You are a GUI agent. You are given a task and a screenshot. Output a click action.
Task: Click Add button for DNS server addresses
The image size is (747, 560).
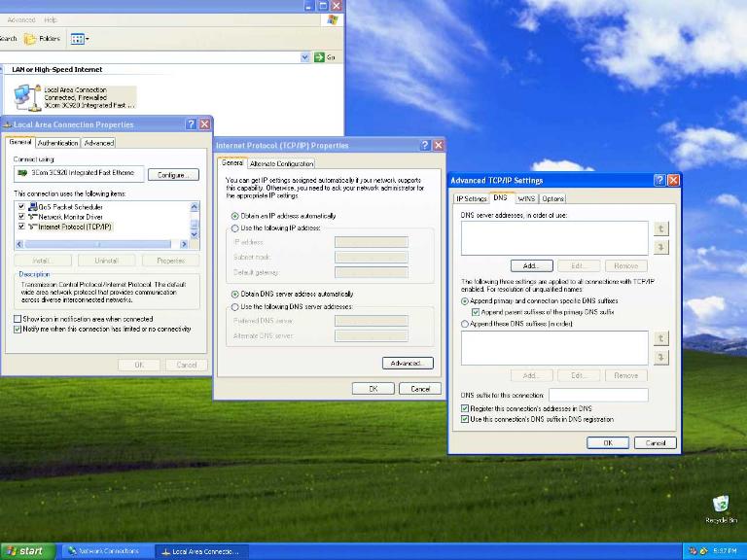pyautogui.click(x=532, y=265)
